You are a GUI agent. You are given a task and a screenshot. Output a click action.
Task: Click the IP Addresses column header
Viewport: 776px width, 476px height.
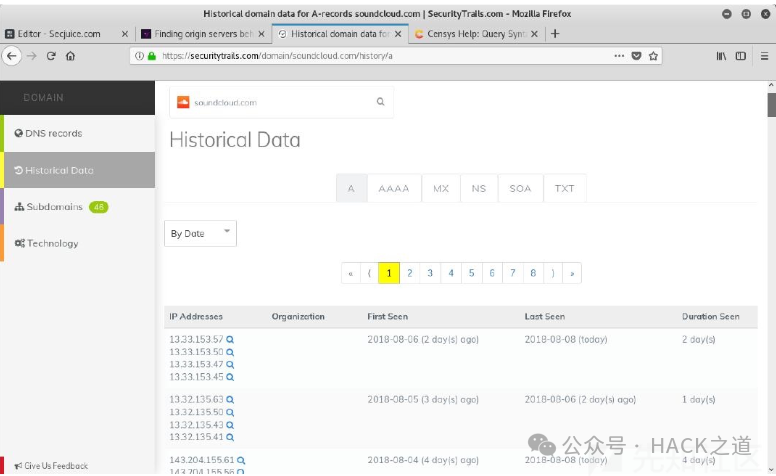196,317
